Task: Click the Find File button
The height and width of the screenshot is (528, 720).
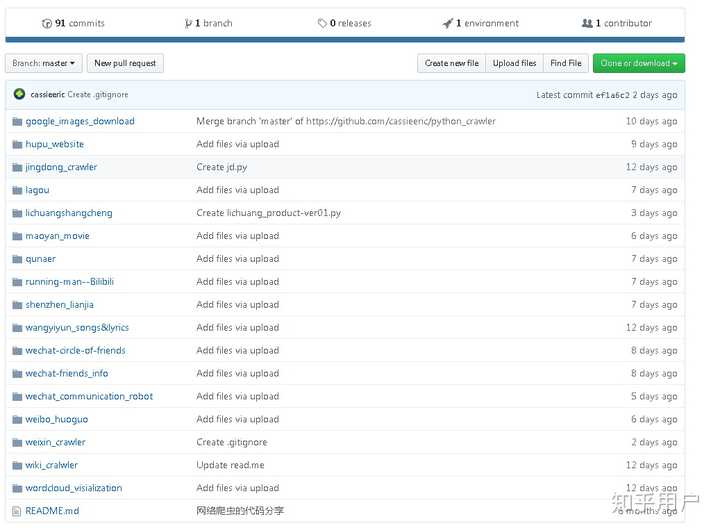Action: click(566, 63)
